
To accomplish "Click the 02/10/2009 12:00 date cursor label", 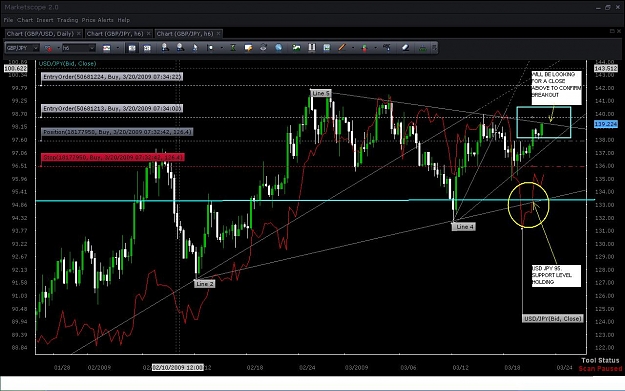I will click(x=178, y=367).
